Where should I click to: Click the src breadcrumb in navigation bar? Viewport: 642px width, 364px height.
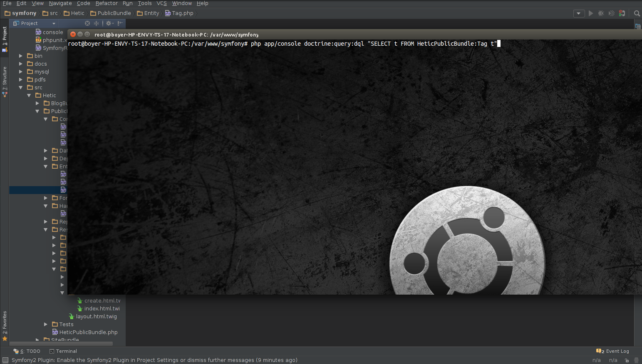[50, 13]
